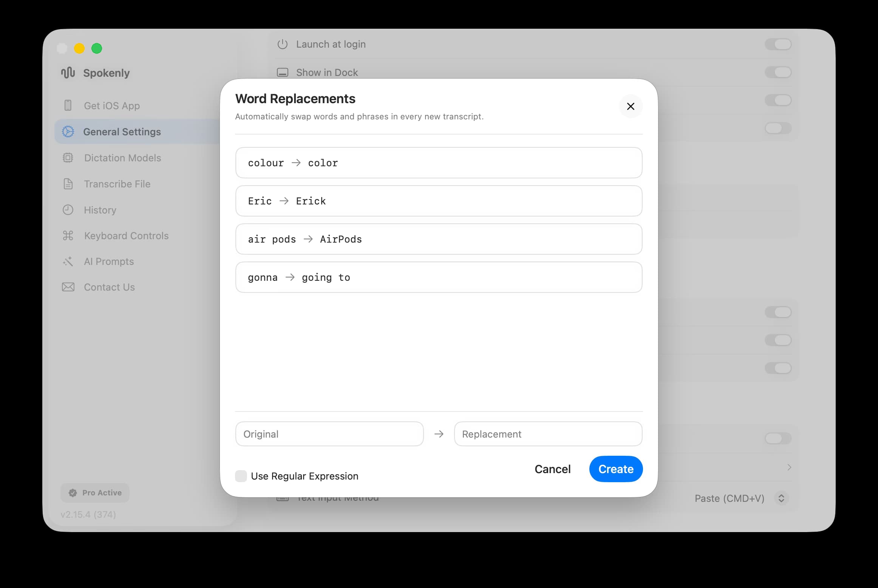The height and width of the screenshot is (588, 878).
Task: Select the gonna to going to replacement row
Action: click(x=439, y=277)
